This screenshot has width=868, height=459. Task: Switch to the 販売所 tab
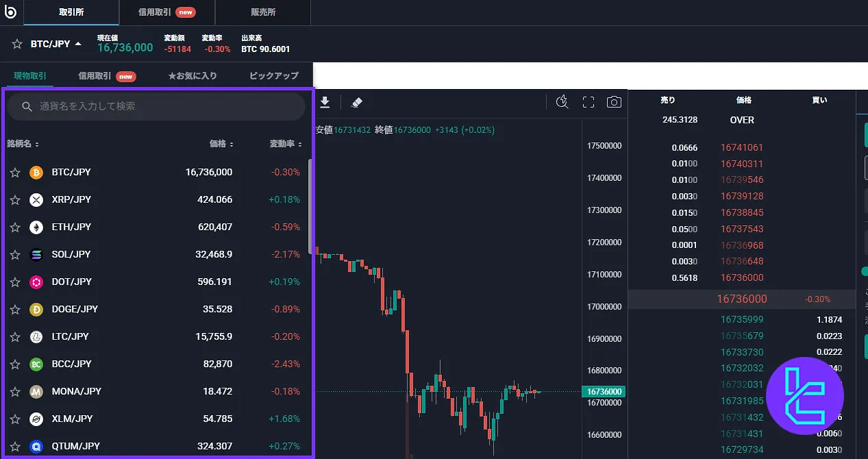click(x=262, y=12)
